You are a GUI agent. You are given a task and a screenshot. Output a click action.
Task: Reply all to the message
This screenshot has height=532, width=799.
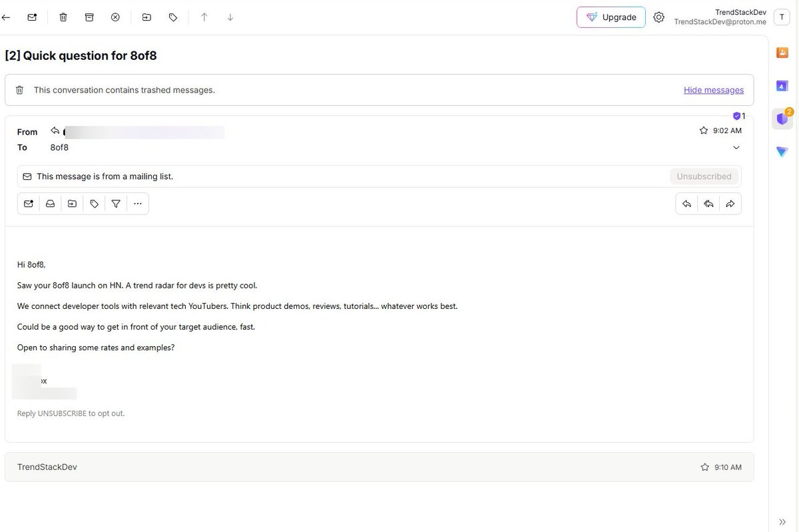pyautogui.click(x=708, y=204)
